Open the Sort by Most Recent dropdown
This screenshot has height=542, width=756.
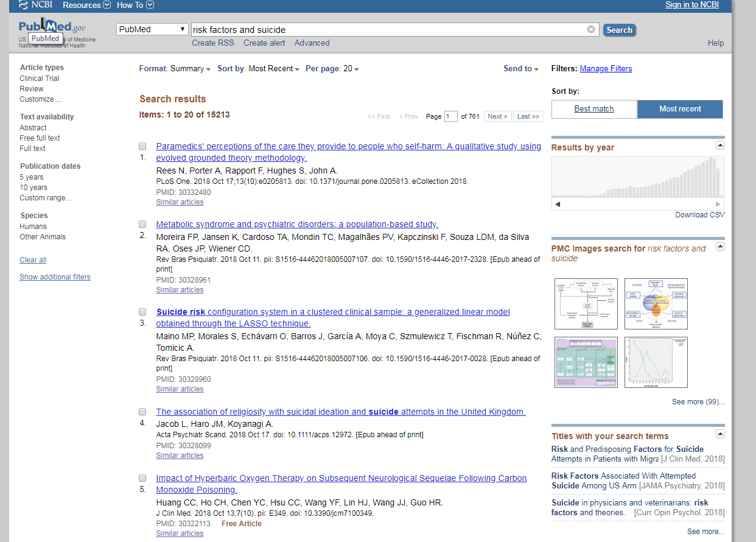pos(273,69)
